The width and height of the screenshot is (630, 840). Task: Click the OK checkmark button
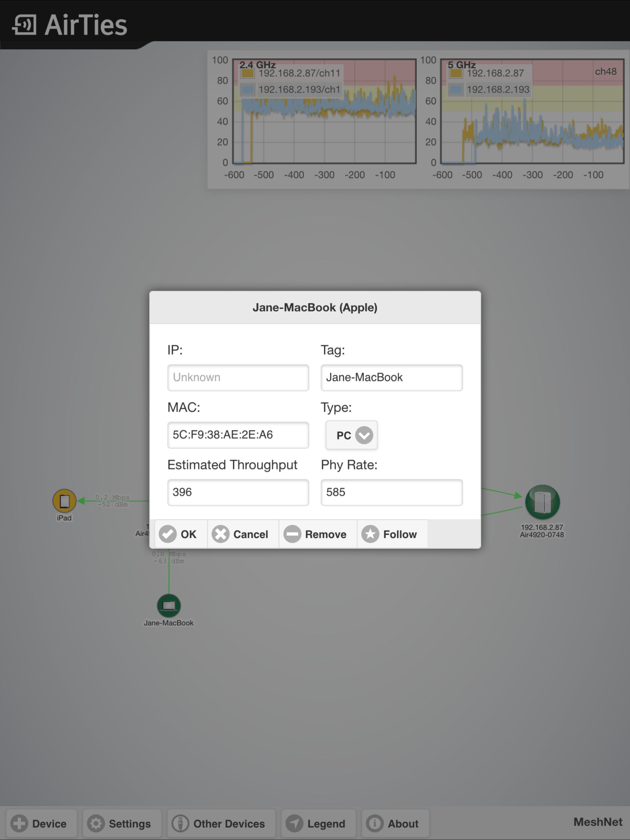click(181, 534)
